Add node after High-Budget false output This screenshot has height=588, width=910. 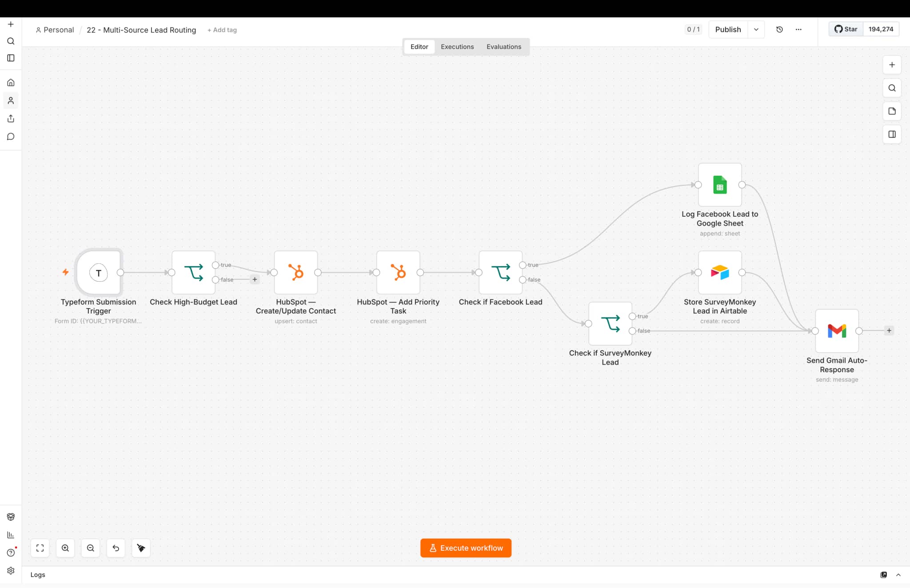[255, 279]
